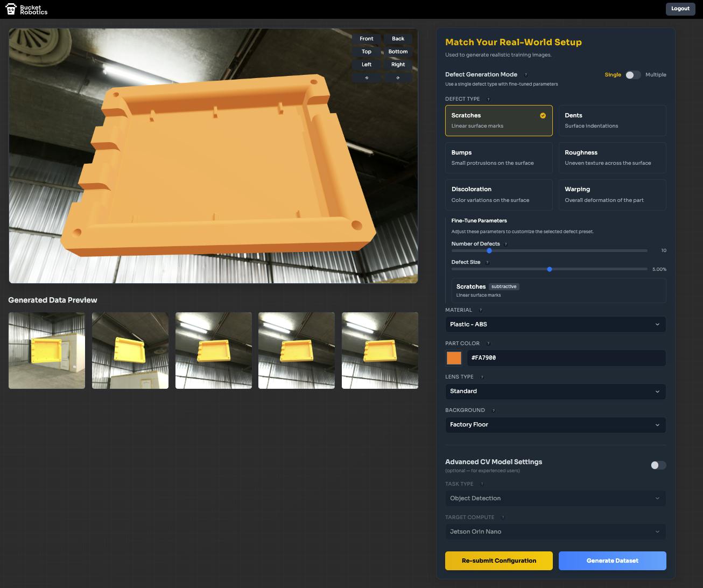The image size is (703, 588).
Task: Click the Bucket Robotics logo icon
Action: (11, 9)
